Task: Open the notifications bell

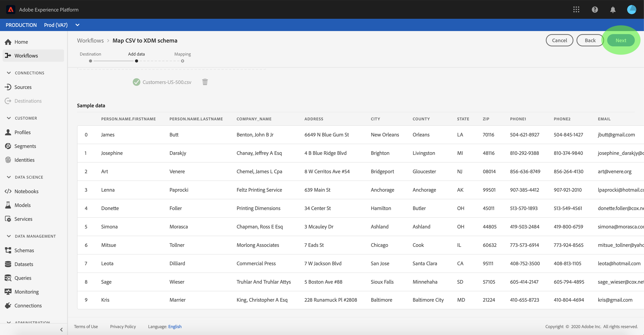Action: tap(613, 10)
